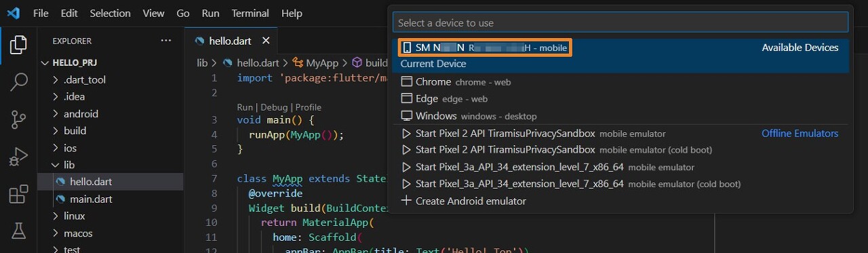Open the Edit menu
Screen dimensions: 868x253
point(68,13)
